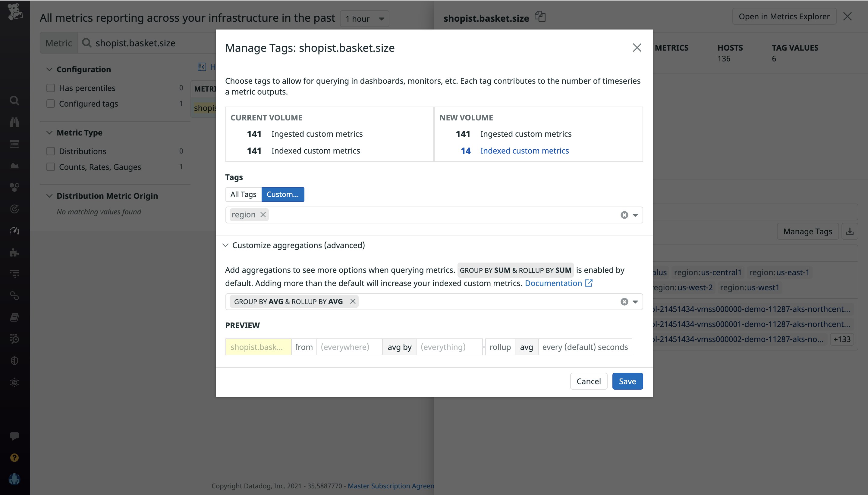Image resolution: width=868 pixels, height=495 pixels.
Task: Collapse the Customize aggregations section
Action: pyautogui.click(x=226, y=245)
